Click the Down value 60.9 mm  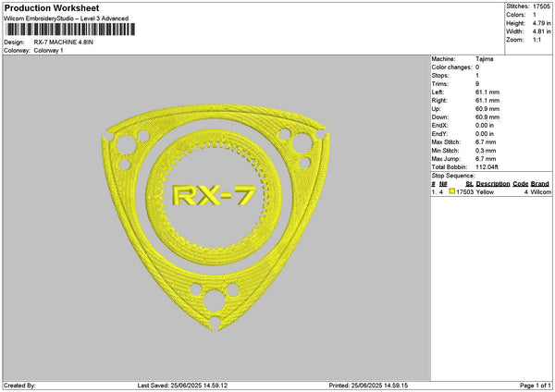[487, 117]
